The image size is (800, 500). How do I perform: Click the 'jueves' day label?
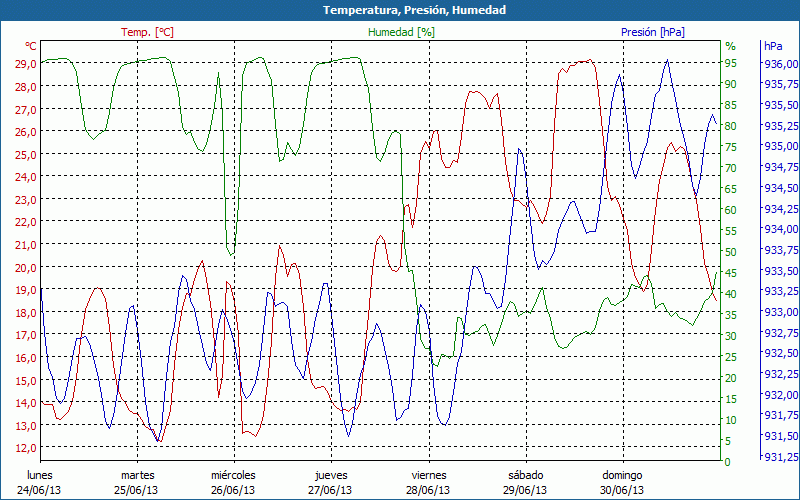[331, 476]
